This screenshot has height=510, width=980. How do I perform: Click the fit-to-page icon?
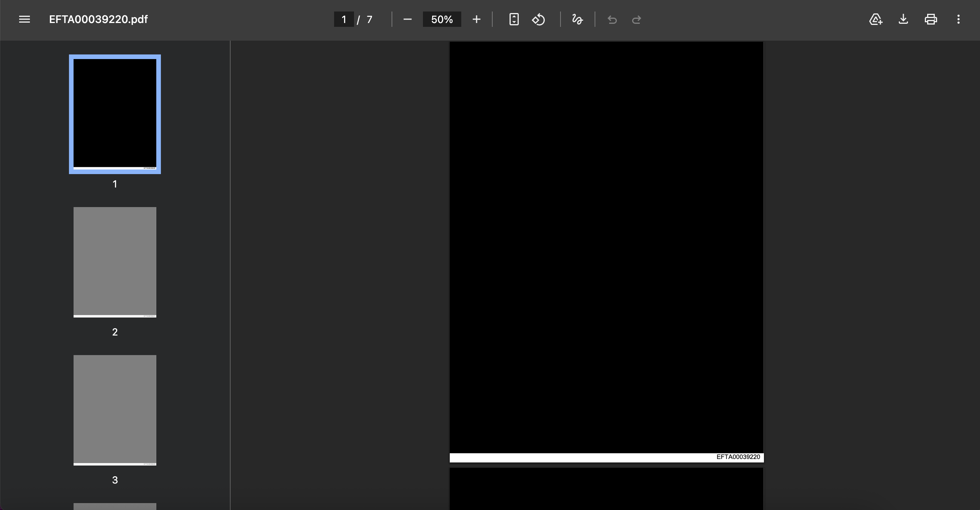click(514, 19)
